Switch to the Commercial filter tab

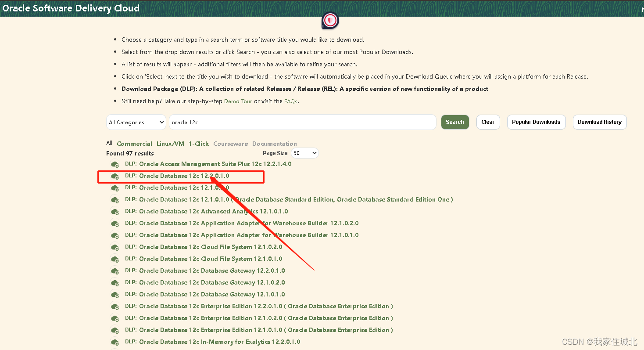point(134,144)
